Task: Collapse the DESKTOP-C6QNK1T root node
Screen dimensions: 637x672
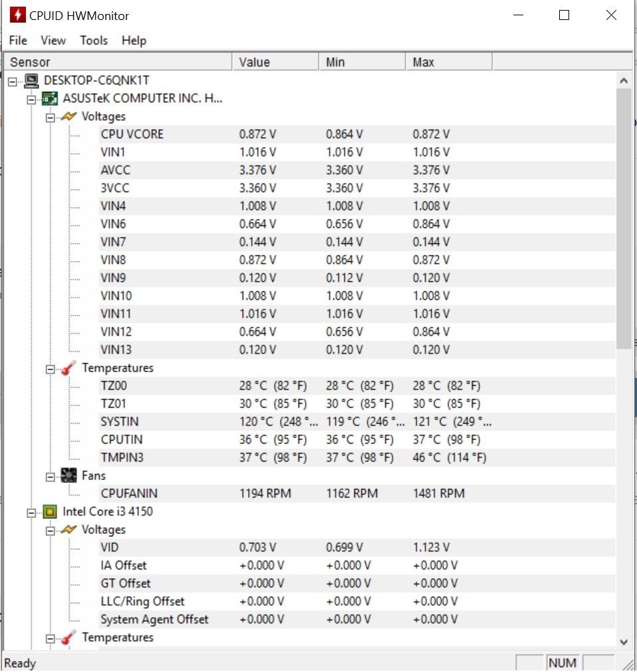Action: point(13,81)
